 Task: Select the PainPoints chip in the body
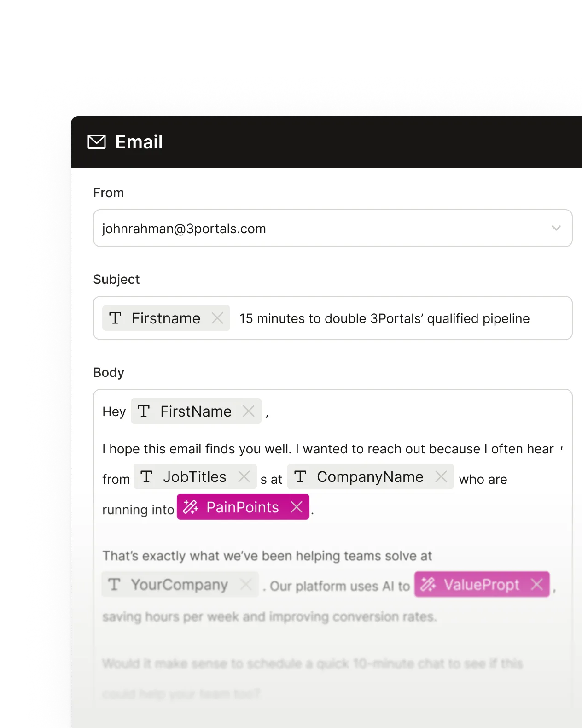click(x=242, y=507)
